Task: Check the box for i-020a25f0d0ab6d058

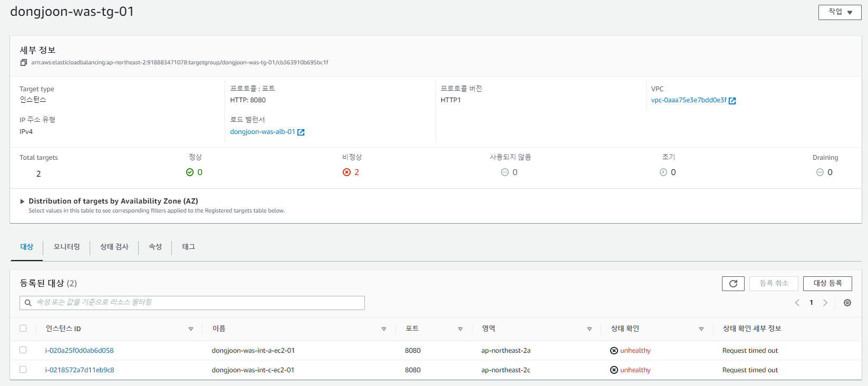Action: click(23, 350)
